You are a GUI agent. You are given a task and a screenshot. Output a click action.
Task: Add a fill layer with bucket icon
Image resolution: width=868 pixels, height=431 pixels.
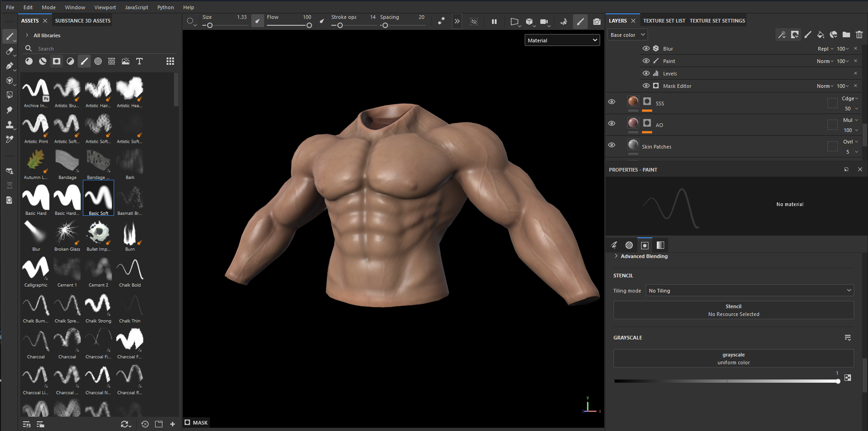pyautogui.click(x=820, y=34)
